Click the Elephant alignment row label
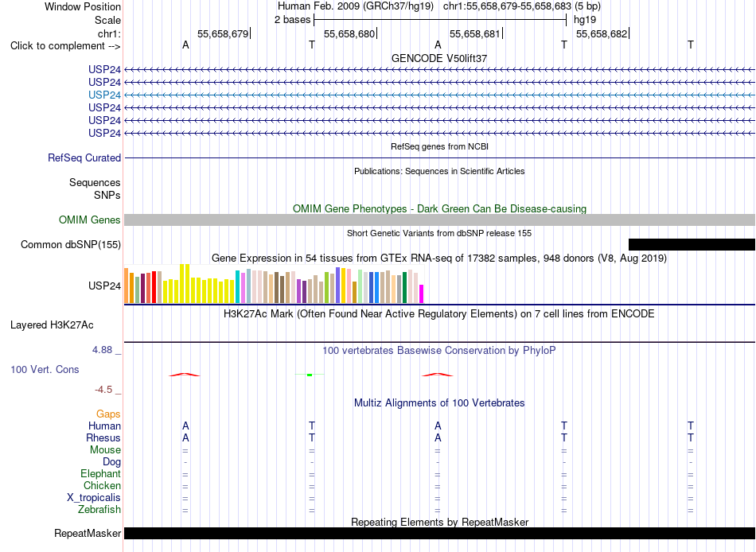Image resolution: width=756 pixels, height=552 pixels. click(100, 474)
